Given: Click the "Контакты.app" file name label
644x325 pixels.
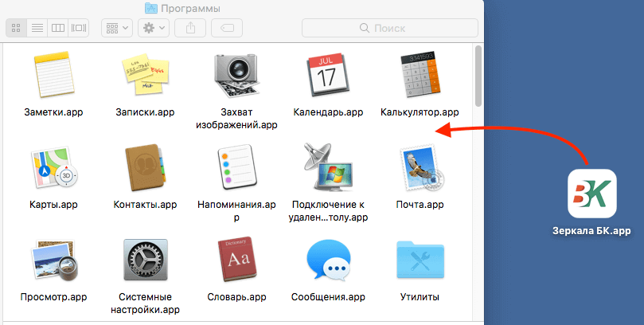Looking at the screenshot, I should 145,205.
